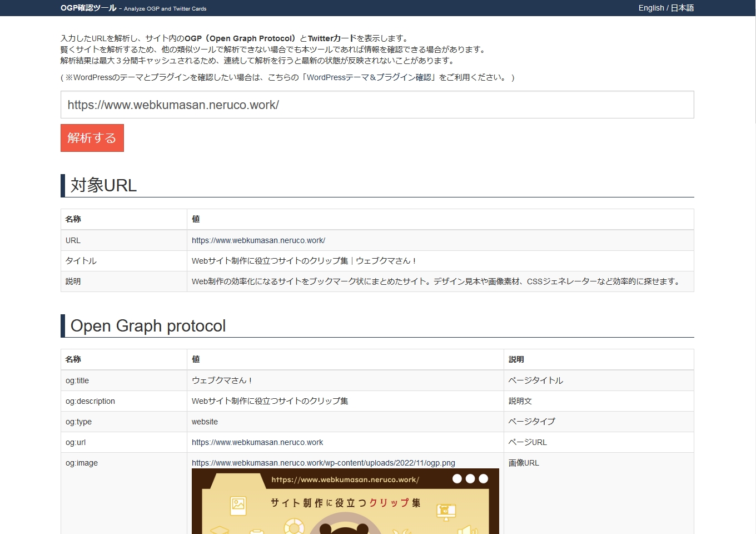Select the og:description row label
756x534 pixels.
pos(90,401)
